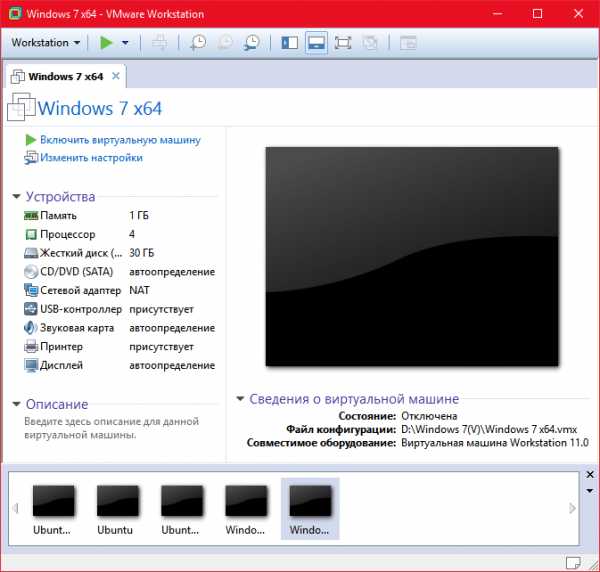Select the Память device row
This screenshot has width=600, height=572.
(65, 215)
